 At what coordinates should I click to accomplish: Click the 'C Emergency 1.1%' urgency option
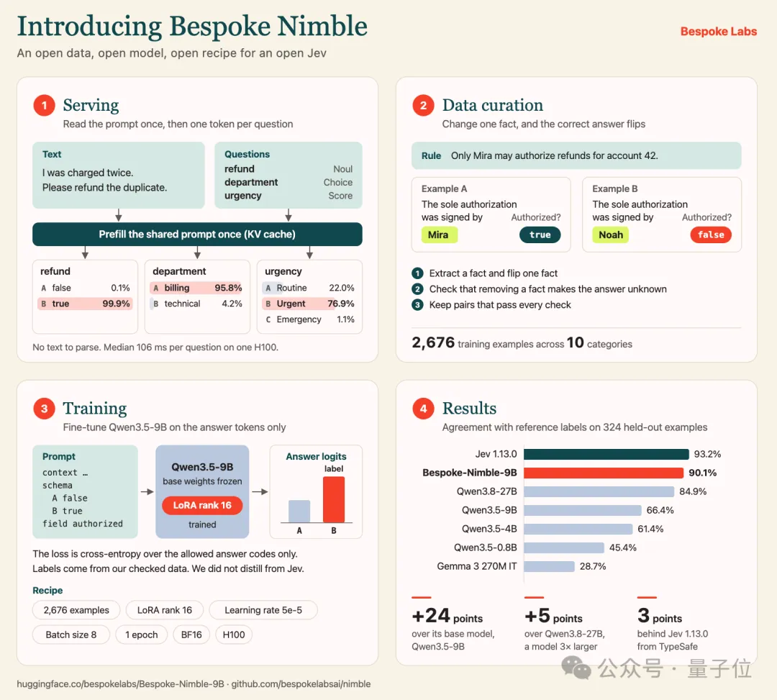[x=309, y=319]
